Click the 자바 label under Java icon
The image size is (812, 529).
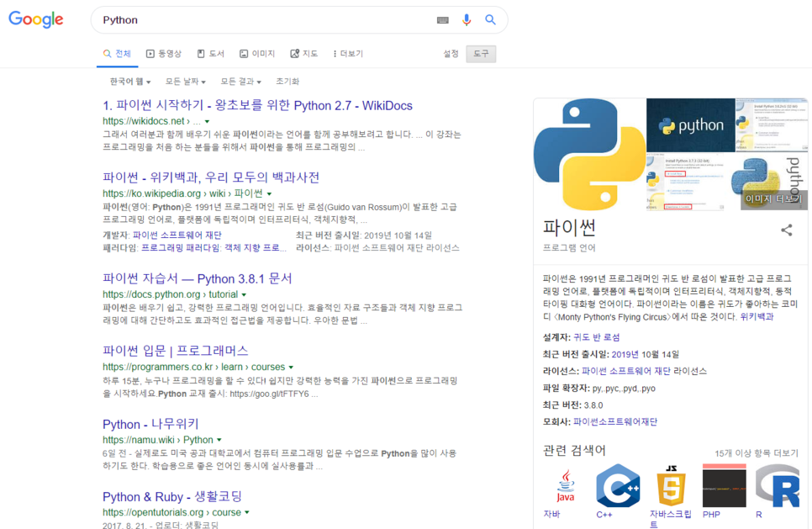[x=551, y=515]
